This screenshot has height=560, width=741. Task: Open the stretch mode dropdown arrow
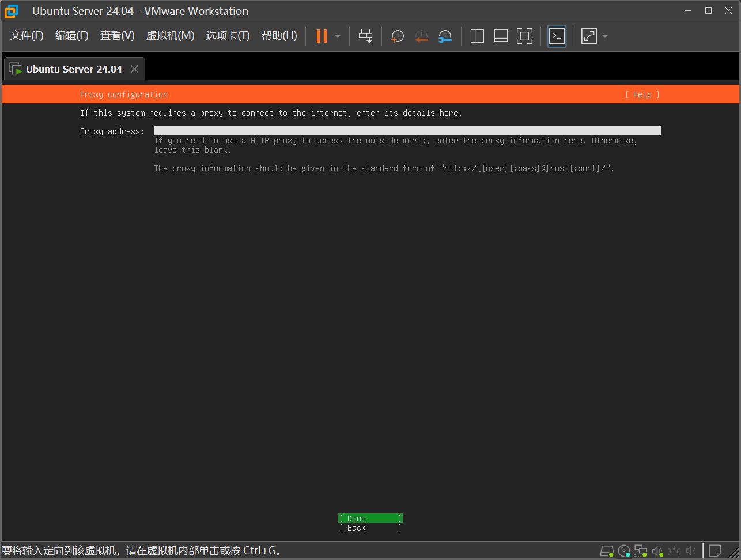point(605,36)
